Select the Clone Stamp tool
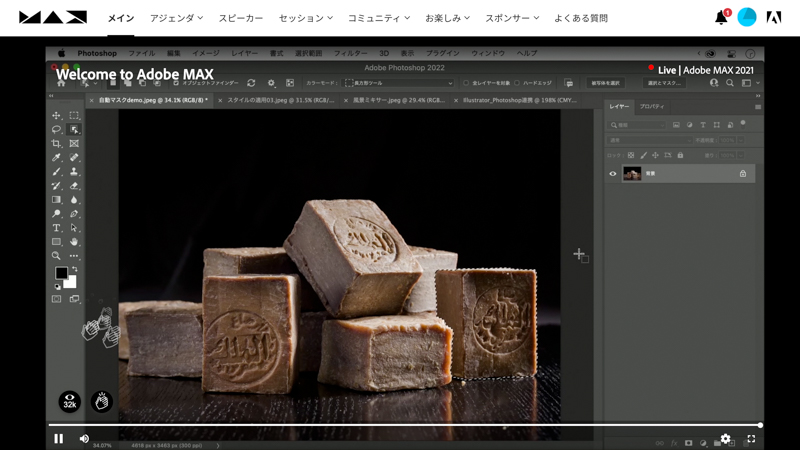The height and width of the screenshot is (450, 800). (x=74, y=172)
